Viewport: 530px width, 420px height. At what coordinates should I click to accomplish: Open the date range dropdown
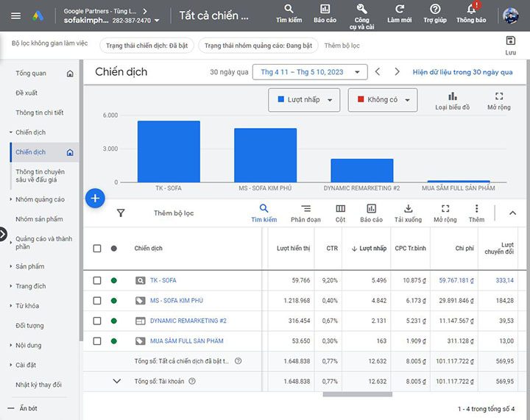[x=310, y=72]
